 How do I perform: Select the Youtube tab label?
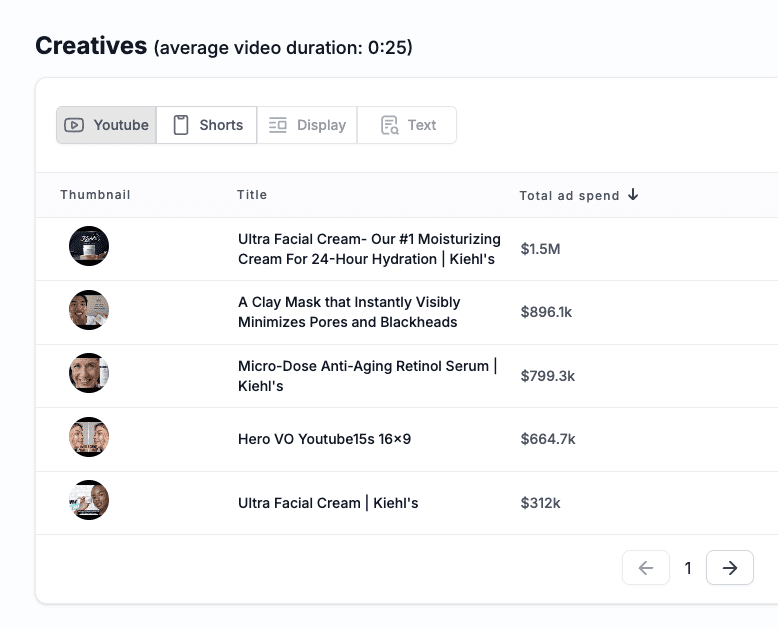pos(121,125)
